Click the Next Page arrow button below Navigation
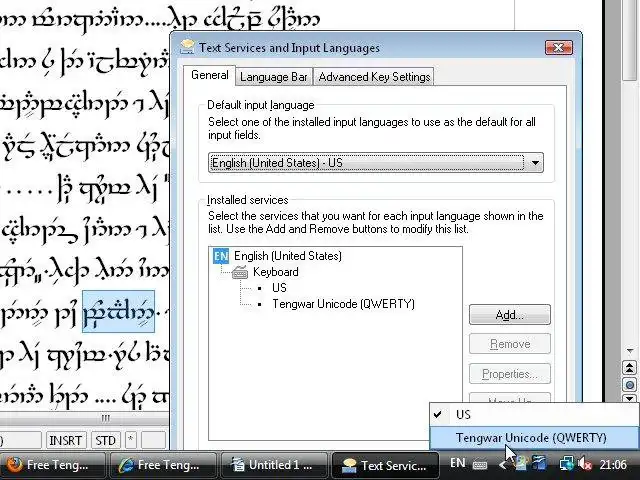 click(x=630, y=398)
